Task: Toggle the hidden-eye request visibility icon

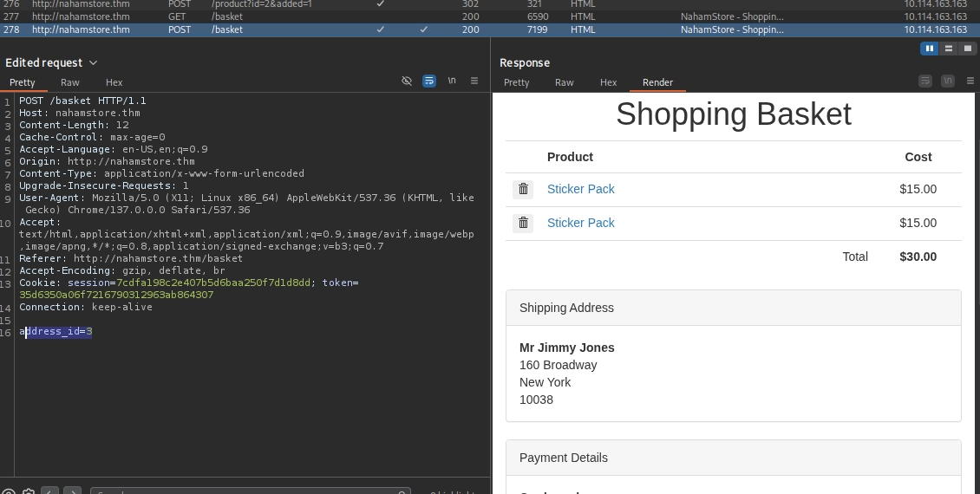Action: (x=407, y=81)
